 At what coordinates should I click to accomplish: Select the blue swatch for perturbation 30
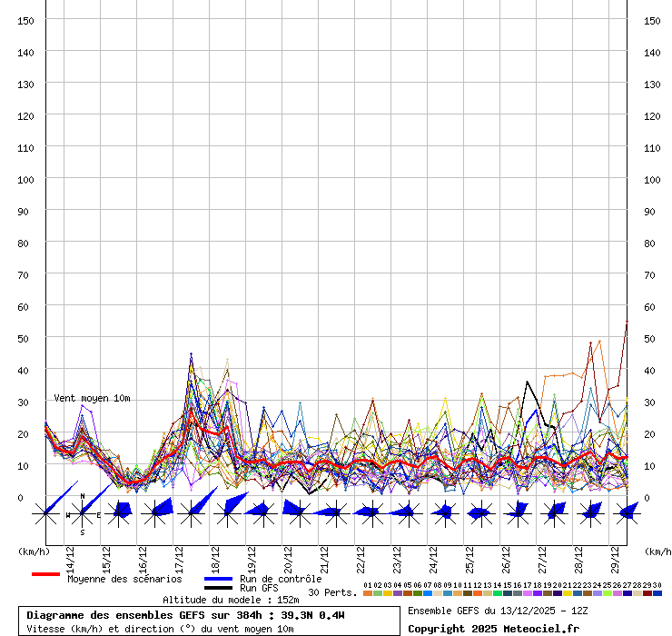[657, 593]
